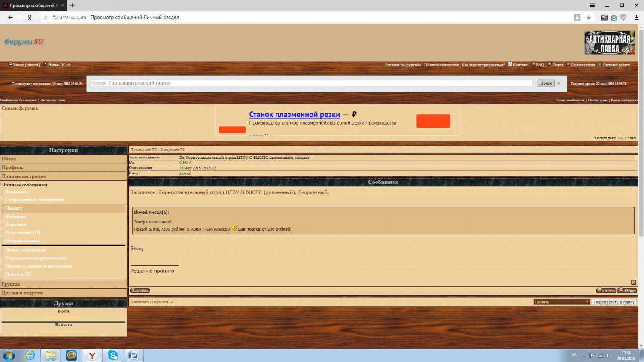Delete message with the small X icon
644x362 pixels.
pos(633,282)
